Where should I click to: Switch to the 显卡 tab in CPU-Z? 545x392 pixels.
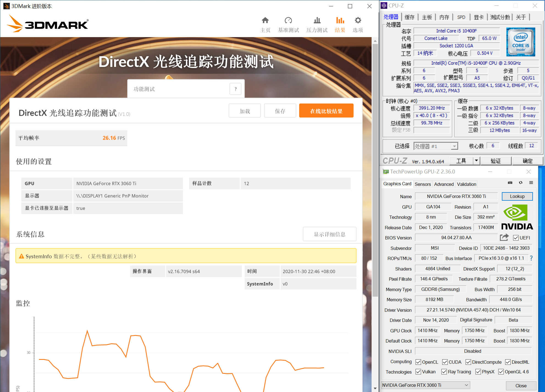point(479,17)
